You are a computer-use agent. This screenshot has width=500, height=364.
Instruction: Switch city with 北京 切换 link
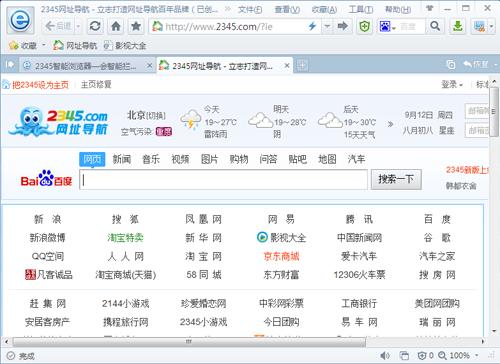coord(146,116)
